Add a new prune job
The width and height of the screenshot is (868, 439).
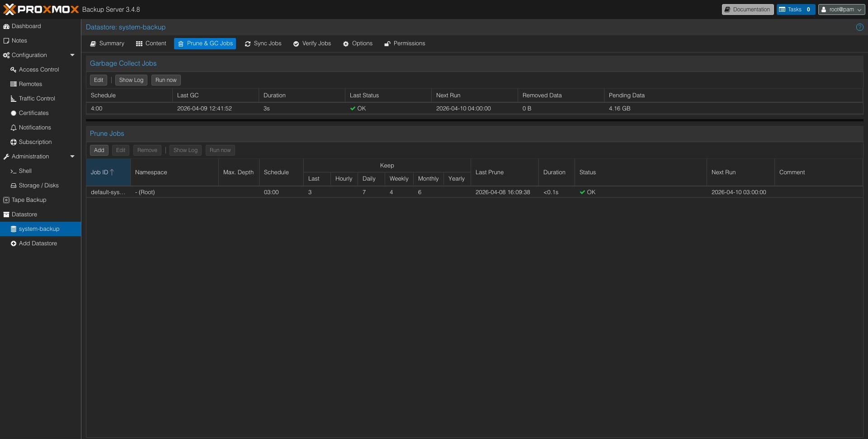pyautogui.click(x=99, y=150)
